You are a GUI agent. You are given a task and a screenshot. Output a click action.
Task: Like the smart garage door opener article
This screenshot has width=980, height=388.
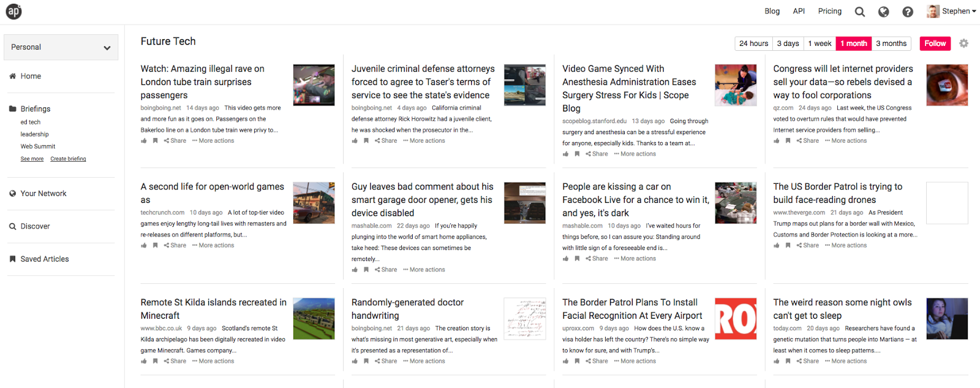pyautogui.click(x=355, y=270)
